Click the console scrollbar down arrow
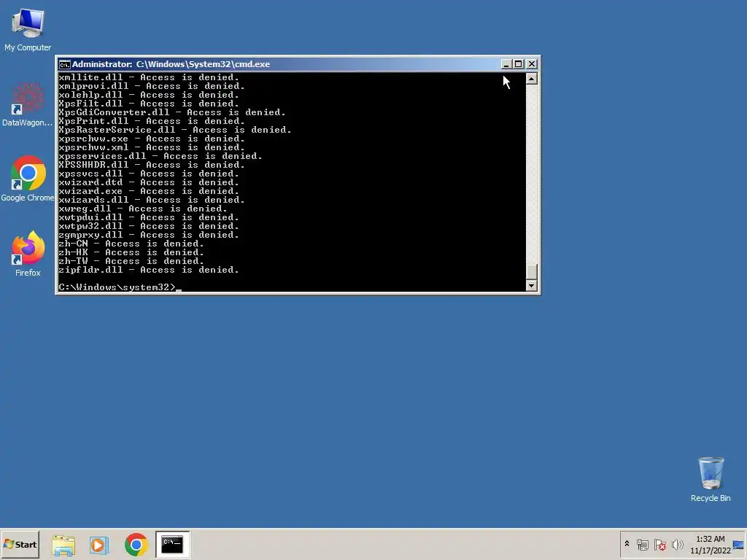The width and height of the screenshot is (747, 560). 532,286
